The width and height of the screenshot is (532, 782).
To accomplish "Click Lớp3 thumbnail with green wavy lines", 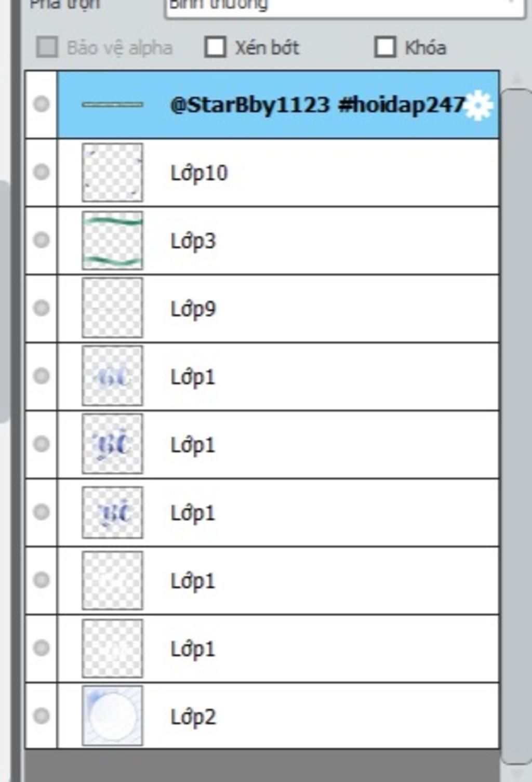I will [112, 240].
